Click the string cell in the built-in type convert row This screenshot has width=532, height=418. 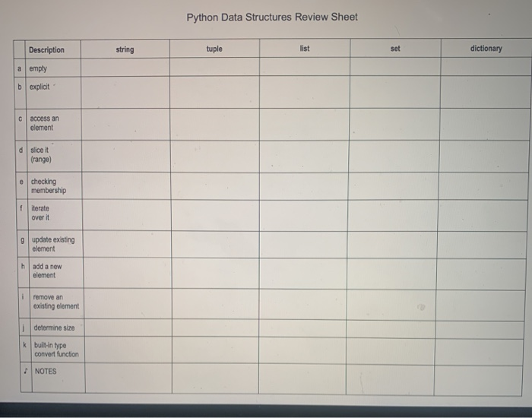(128, 350)
